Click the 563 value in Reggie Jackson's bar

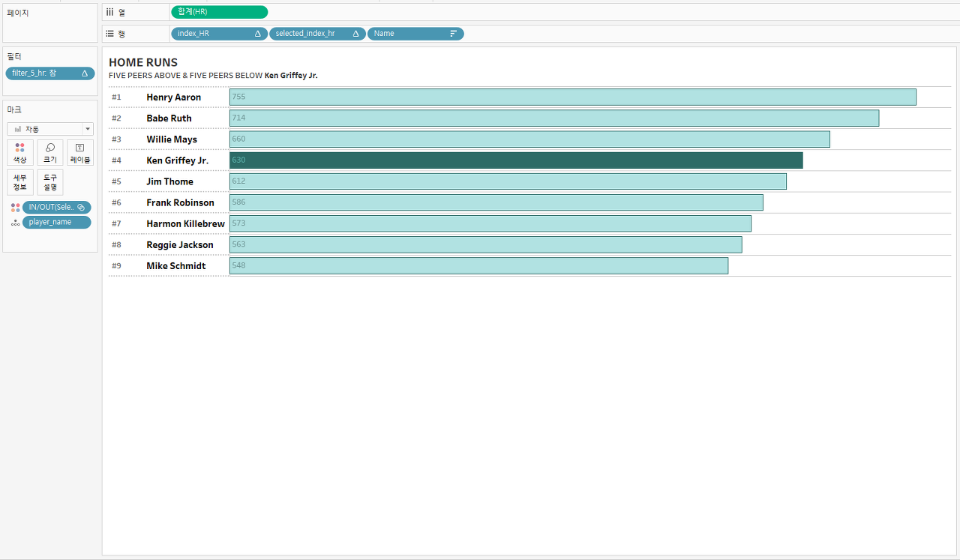[x=239, y=244]
